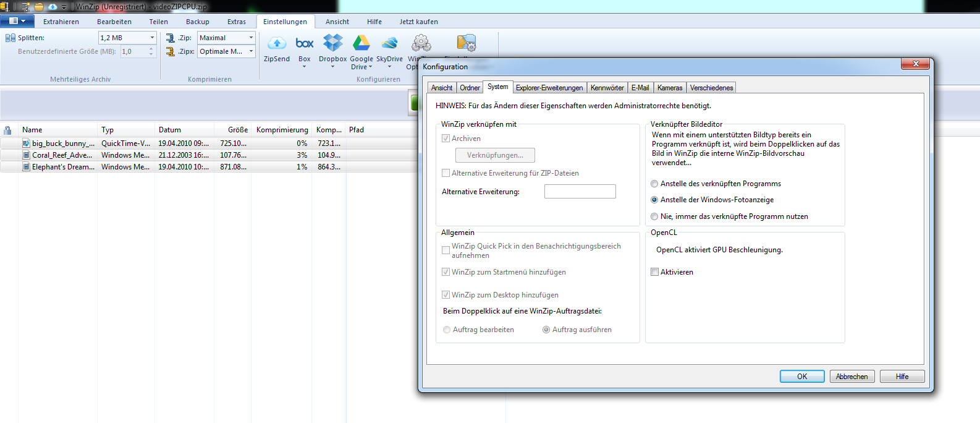This screenshot has width=980, height=423.
Task: Open the Extras ribbon tab
Action: 237,22
